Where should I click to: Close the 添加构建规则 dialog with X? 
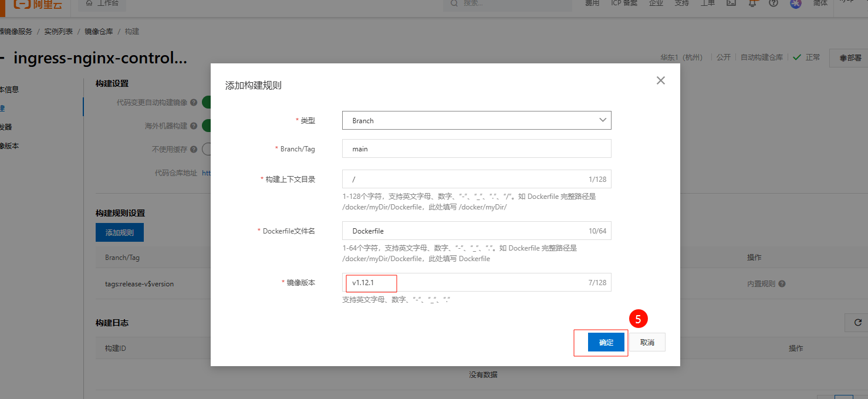point(660,80)
